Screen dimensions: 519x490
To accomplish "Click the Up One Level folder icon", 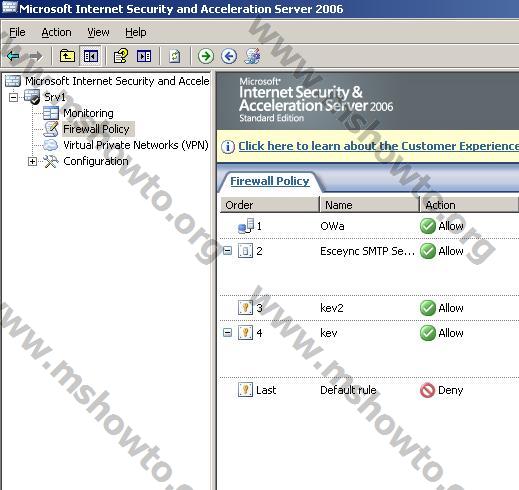I will pos(67,56).
